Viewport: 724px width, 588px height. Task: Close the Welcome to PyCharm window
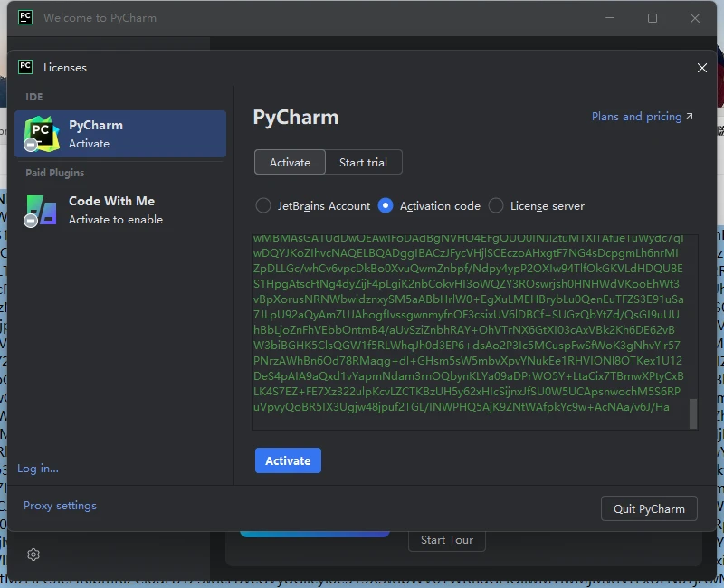coord(694,18)
